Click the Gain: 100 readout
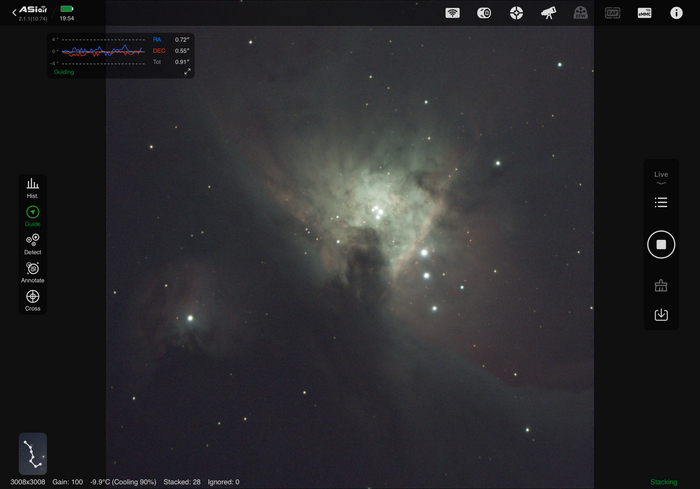 [x=67, y=482]
